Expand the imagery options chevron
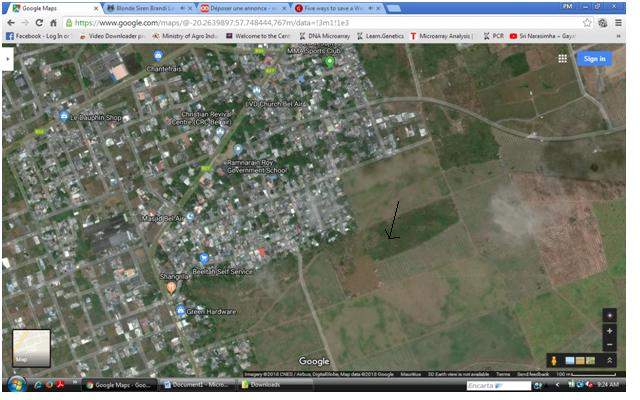 pyautogui.click(x=611, y=360)
